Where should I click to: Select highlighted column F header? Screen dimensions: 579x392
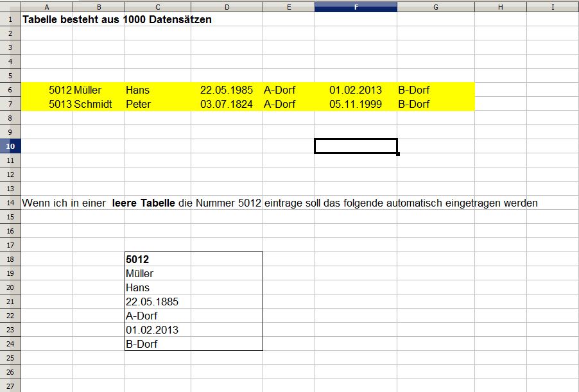click(x=356, y=7)
